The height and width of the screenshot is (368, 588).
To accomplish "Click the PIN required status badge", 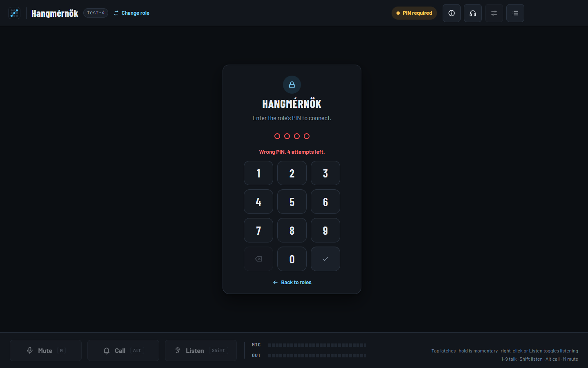I will [x=414, y=13].
